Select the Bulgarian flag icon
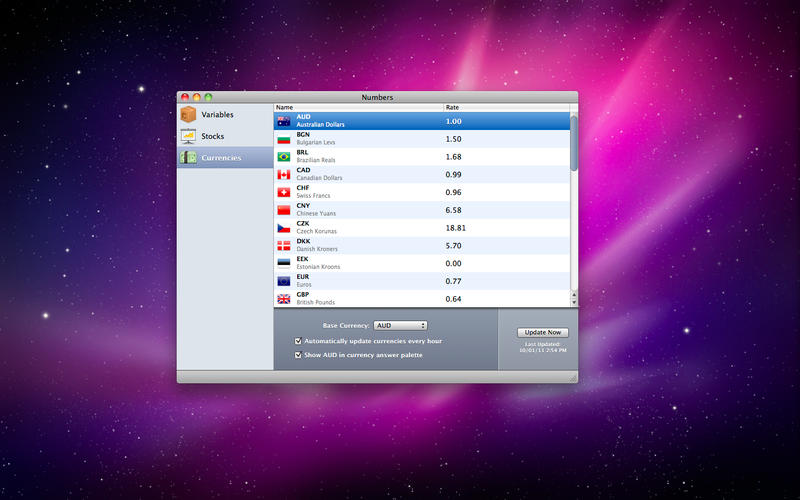Image resolution: width=800 pixels, height=500 pixels. click(284, 139)
